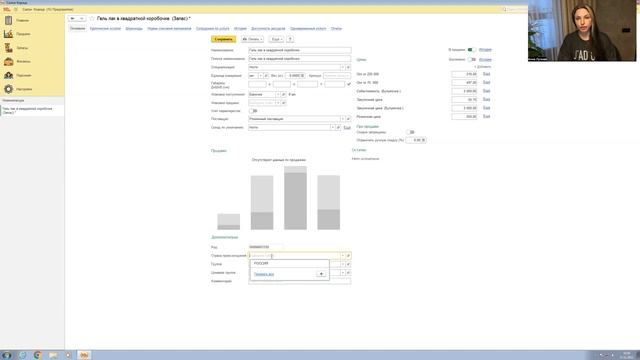Open the Настройки gear icon in sidebar
Screen dimensions: 640x360
click(9, 89)
